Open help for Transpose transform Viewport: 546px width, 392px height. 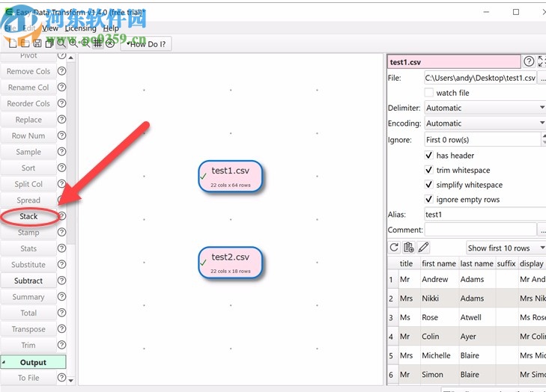[61, 328]
